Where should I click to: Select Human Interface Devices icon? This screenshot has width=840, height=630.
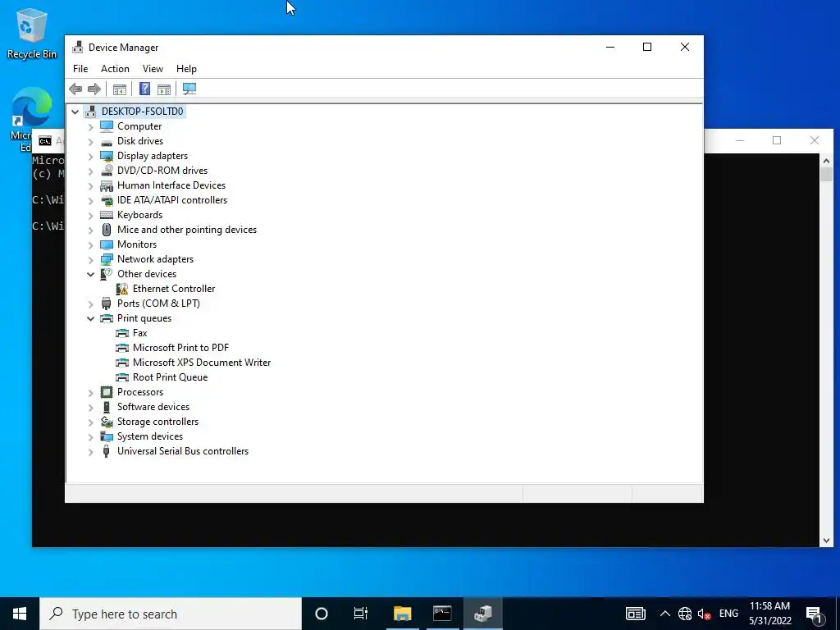click(107, 185)
